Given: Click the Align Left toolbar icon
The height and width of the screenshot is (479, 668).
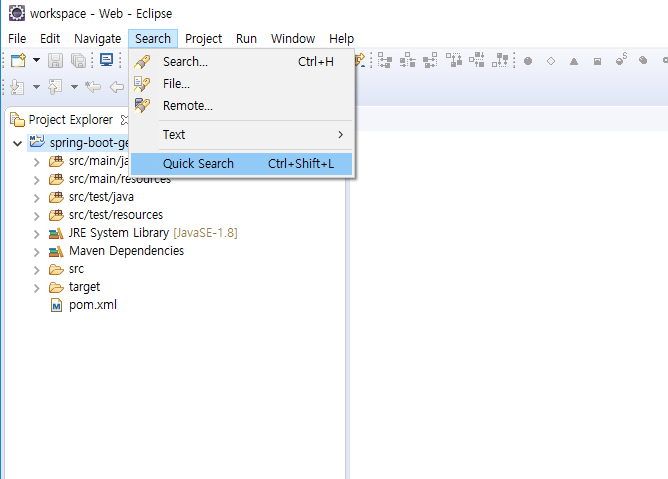Looking at the screenshot, I should click(x=385, y=61).
